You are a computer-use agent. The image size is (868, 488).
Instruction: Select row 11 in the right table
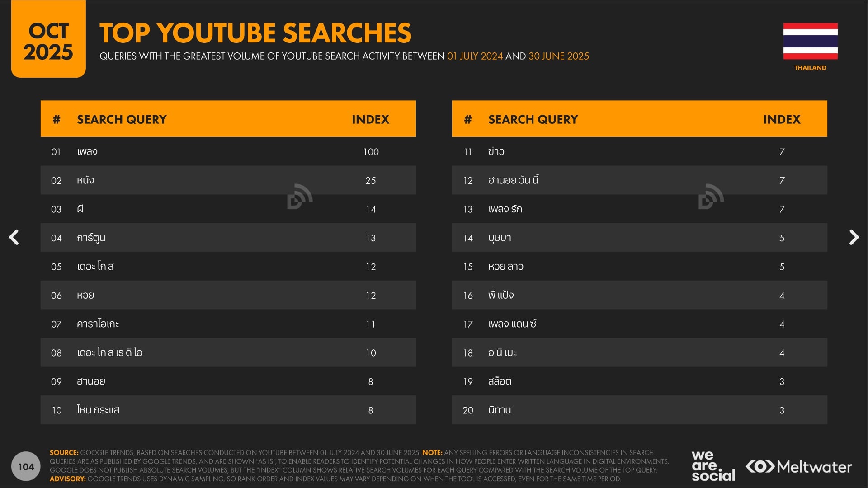639,152
